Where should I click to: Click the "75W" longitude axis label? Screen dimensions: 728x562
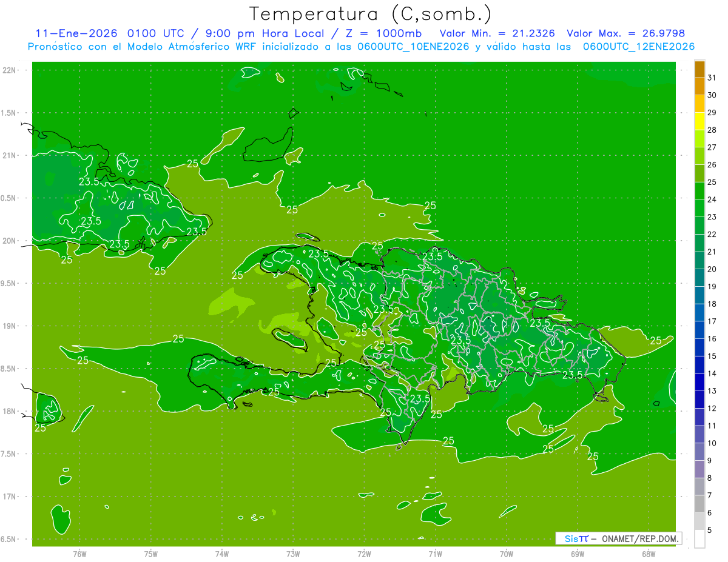[x=151, y=554]
